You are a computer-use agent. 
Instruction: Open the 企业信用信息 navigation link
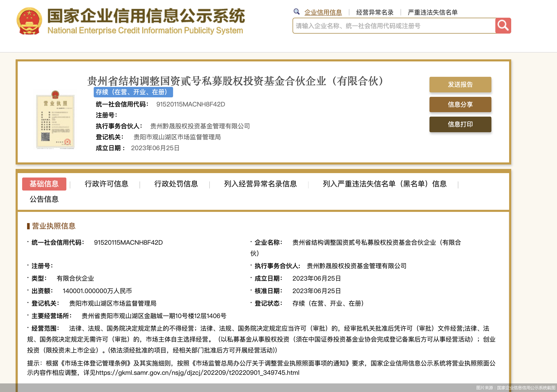tap(323, 12)
